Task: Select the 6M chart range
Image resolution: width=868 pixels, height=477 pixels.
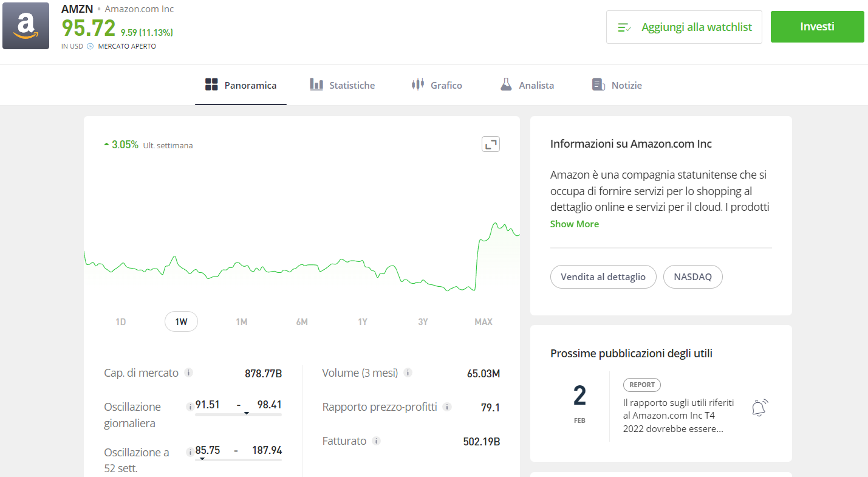Action: tap(302, 321)
